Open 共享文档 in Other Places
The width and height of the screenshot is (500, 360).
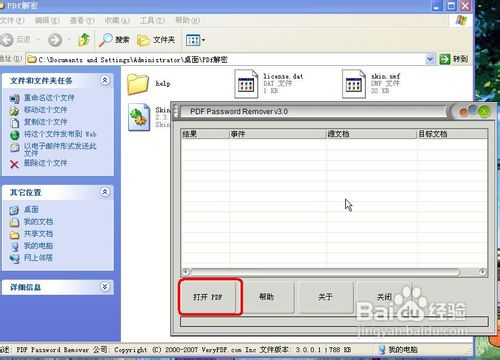[38, 234]
